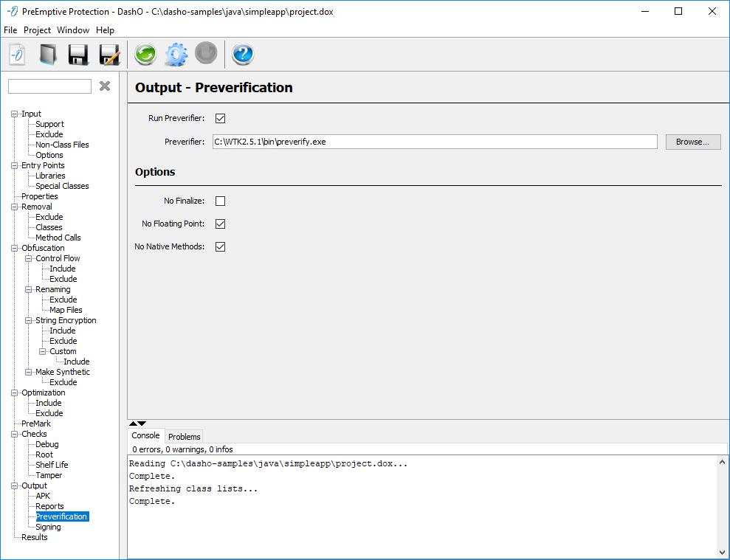Click the Open Project folder icon

pos(48,55)
